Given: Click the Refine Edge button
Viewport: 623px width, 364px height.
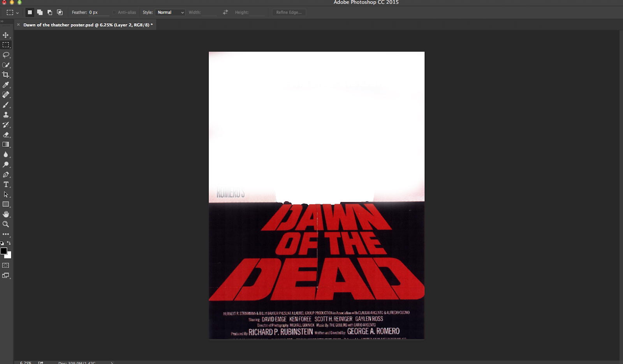Looking at the screenshot, I should tap(289, 12).
